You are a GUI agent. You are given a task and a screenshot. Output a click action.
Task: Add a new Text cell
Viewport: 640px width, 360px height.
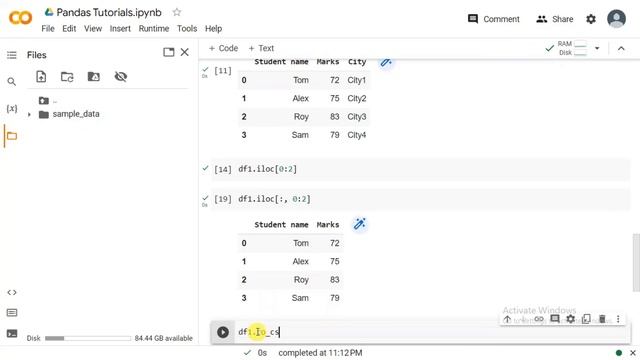[261, 48]
